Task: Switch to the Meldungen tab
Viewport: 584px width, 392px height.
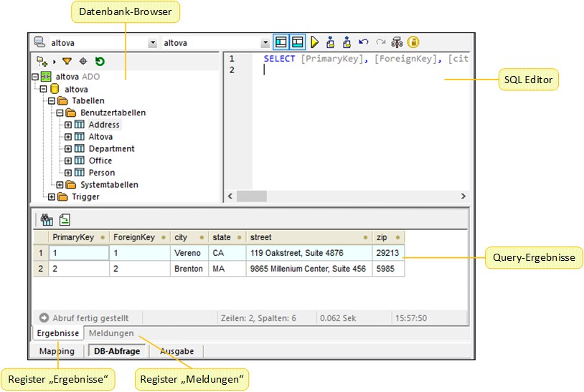Action: 110,334
